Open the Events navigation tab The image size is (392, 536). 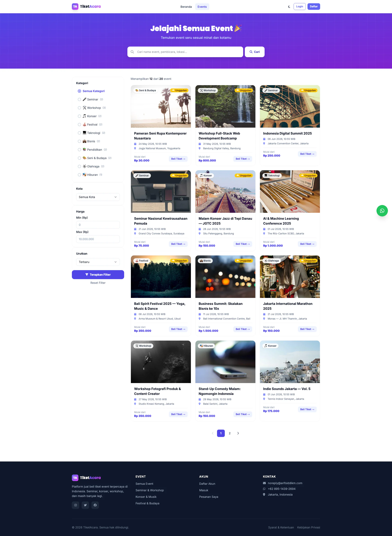point(202,7)
